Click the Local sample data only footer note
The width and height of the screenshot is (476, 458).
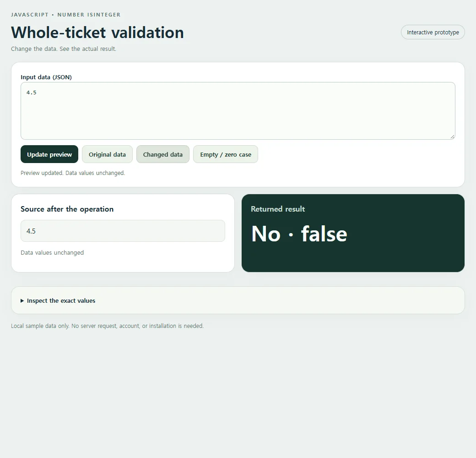pos(108,326)
